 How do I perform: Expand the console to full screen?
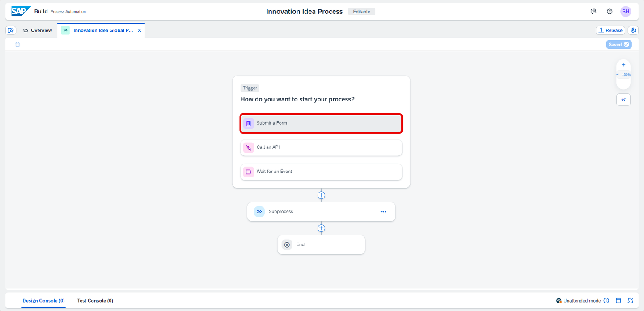click(x=631, y=301)
